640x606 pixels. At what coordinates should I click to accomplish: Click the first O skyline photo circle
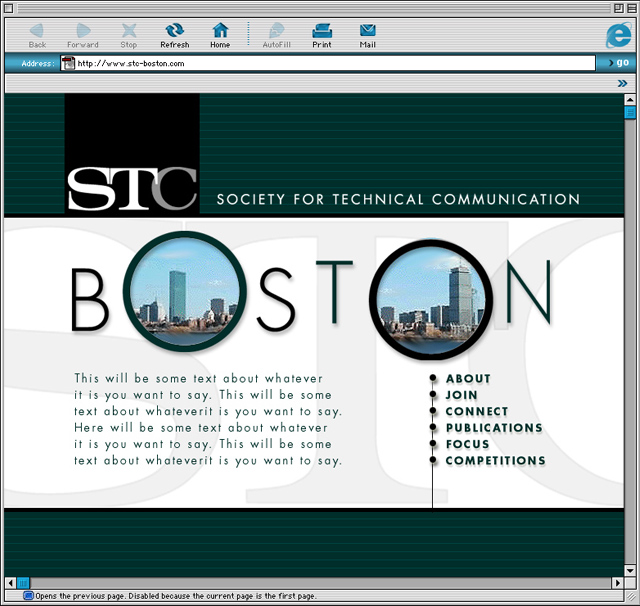185,291
